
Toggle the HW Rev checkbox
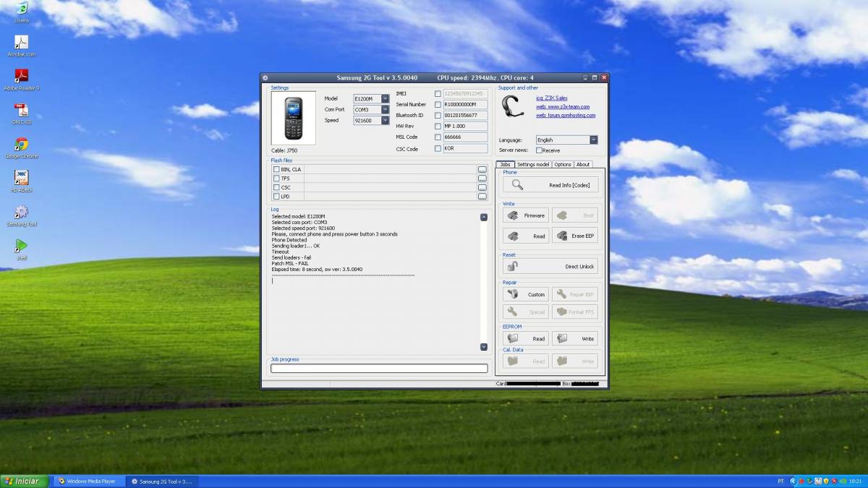pyautogui.click(x=438, y=126)
